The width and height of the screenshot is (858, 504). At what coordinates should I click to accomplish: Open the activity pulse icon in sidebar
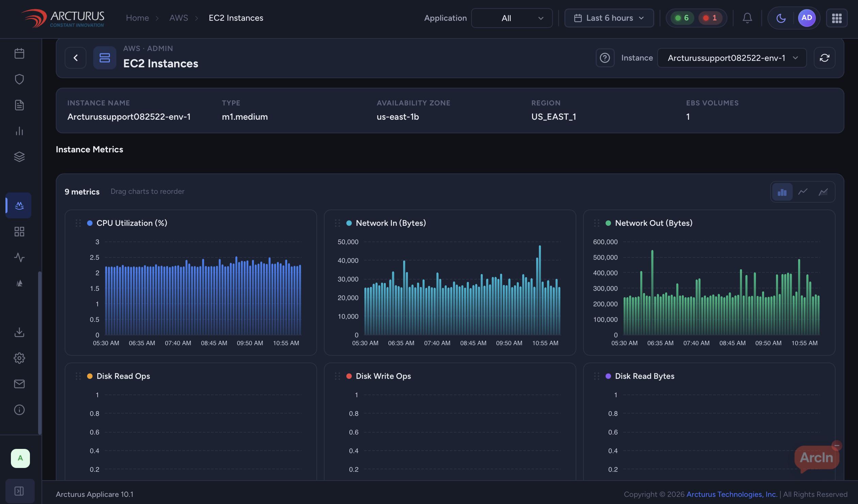pos(19,258)
